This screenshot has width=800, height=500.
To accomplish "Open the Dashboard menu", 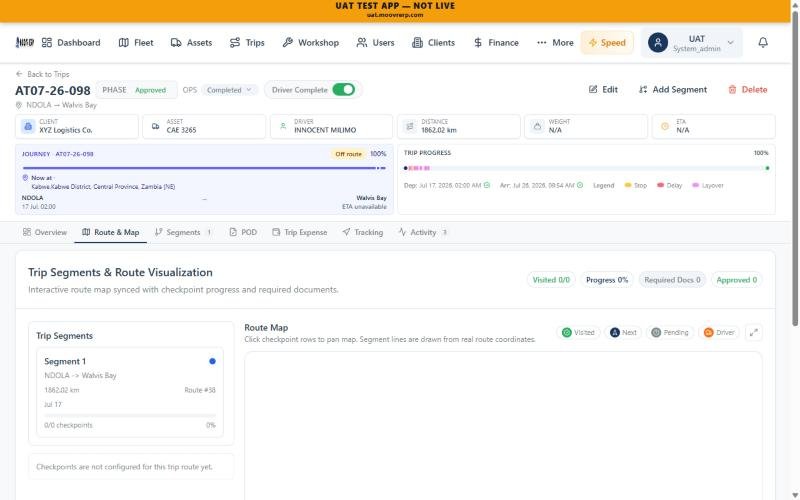I will coord(71,43).
